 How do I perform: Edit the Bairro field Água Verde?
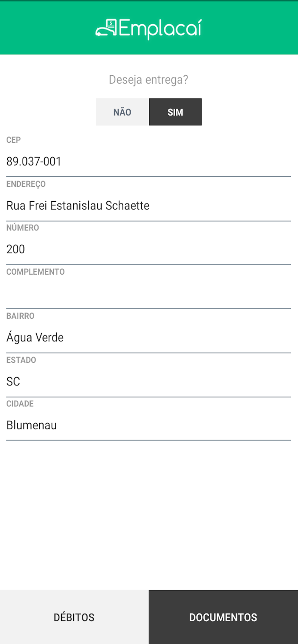click(x=149, y=337)
